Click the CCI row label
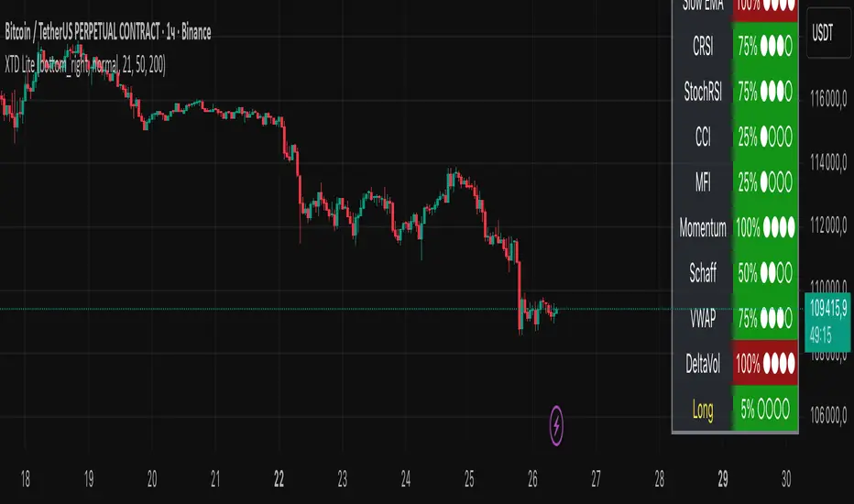The height and width of the screenshot is (504, 854). tap(702, 137)
